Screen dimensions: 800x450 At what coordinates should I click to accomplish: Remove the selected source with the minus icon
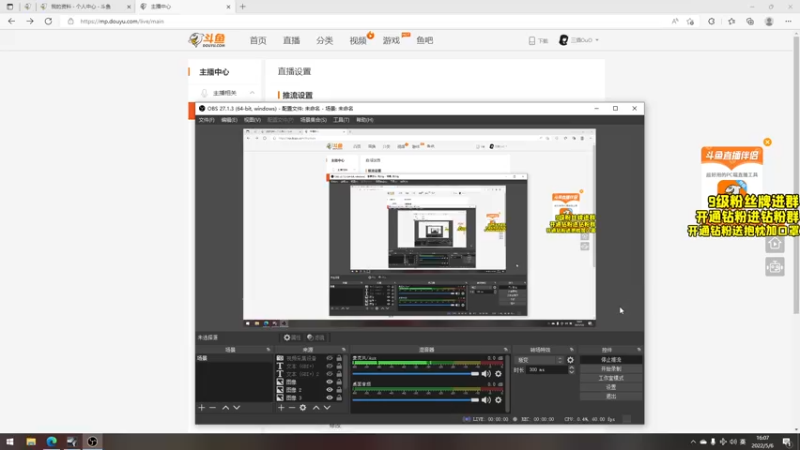click(x=292, y=408)
